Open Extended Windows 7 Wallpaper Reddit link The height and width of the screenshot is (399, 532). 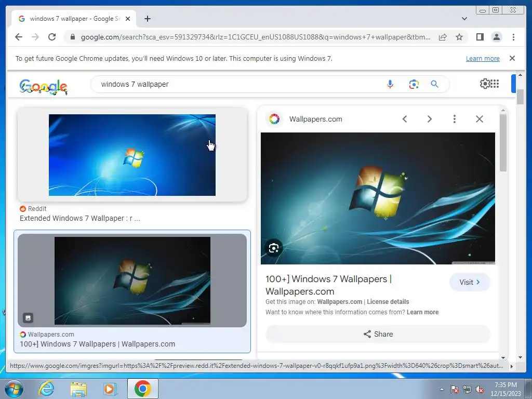(79, 218)
